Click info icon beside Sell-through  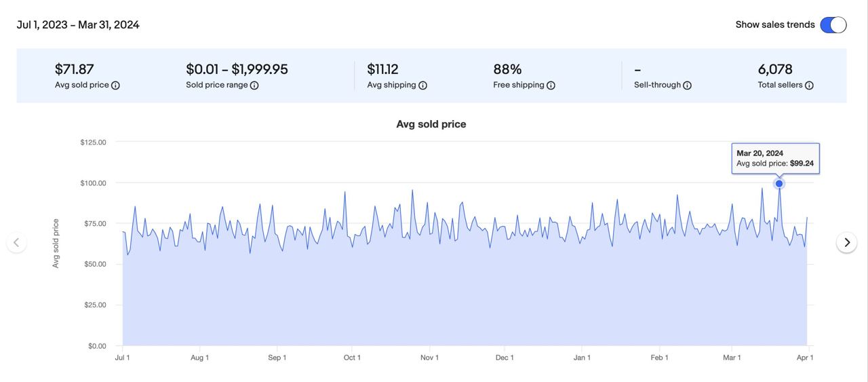[687, 85]
